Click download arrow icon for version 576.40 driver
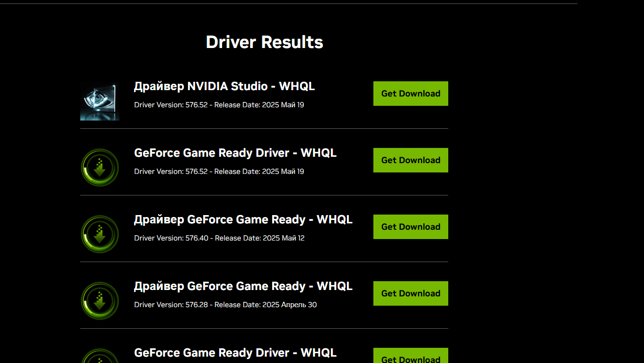Image resolution: width=644 pixels, height=363 pixels. pos(100,234)
